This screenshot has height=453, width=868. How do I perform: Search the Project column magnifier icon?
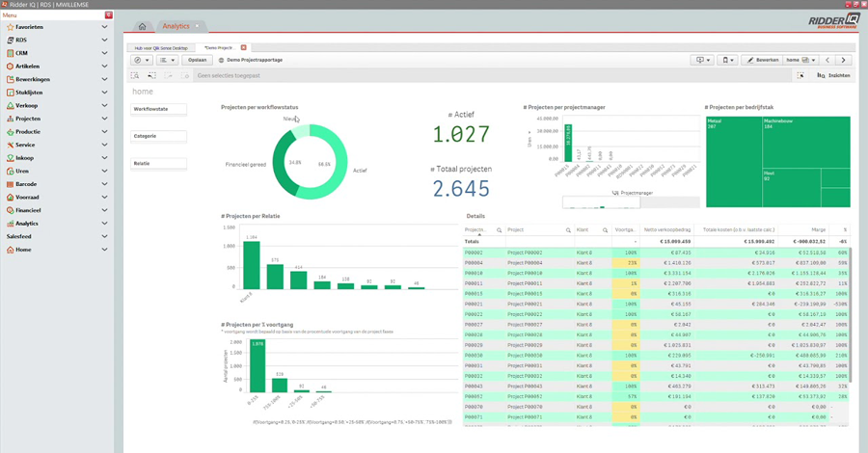[x=568, y=230]
